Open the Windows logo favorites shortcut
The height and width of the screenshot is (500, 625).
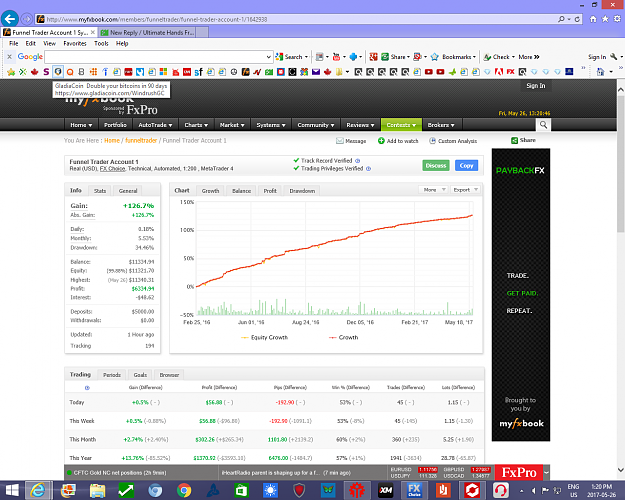(163, 72)
